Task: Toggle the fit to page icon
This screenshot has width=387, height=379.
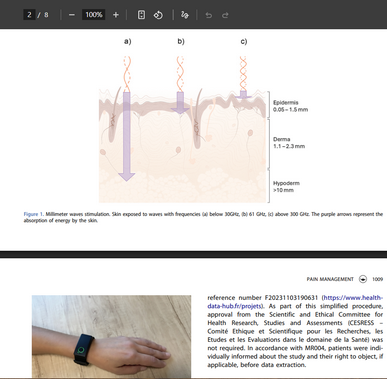Action: click(141, 15)
